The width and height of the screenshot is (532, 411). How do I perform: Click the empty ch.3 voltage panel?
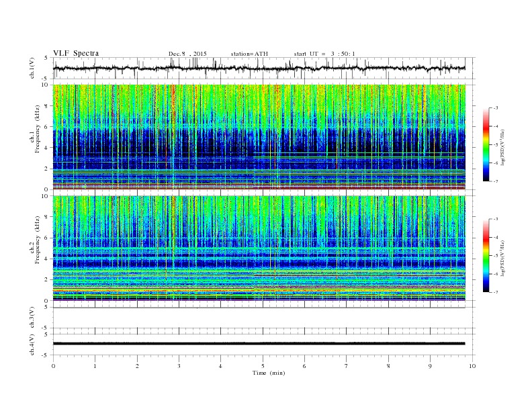coord(263,318)
